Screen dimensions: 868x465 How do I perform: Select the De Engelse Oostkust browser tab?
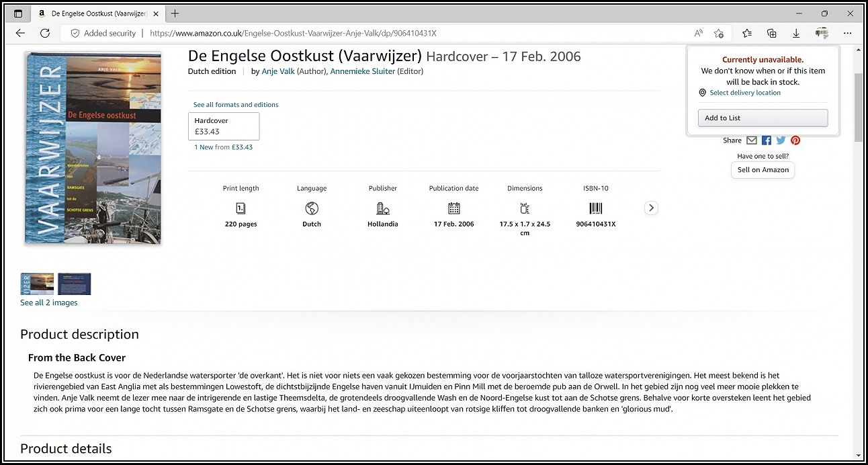(97, 13)
